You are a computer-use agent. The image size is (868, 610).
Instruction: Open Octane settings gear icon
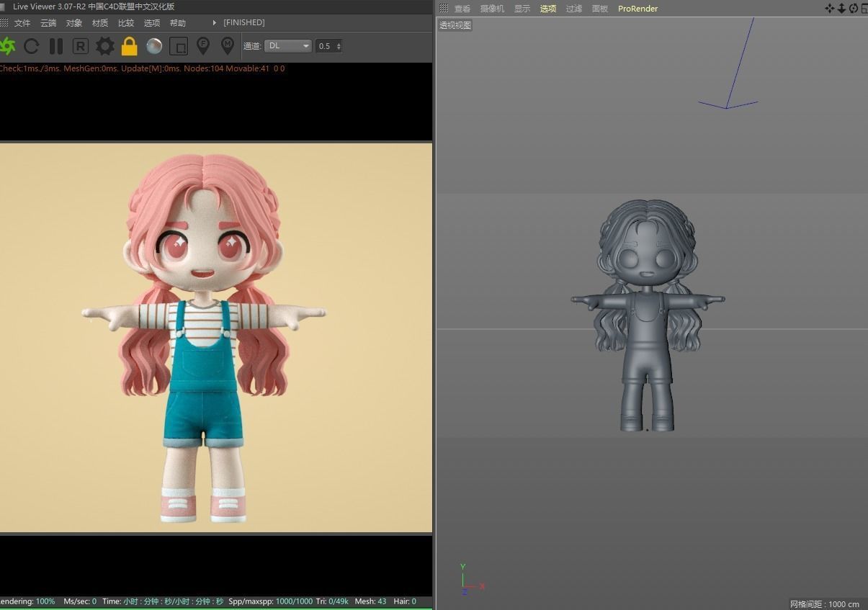tap(105, 47)
